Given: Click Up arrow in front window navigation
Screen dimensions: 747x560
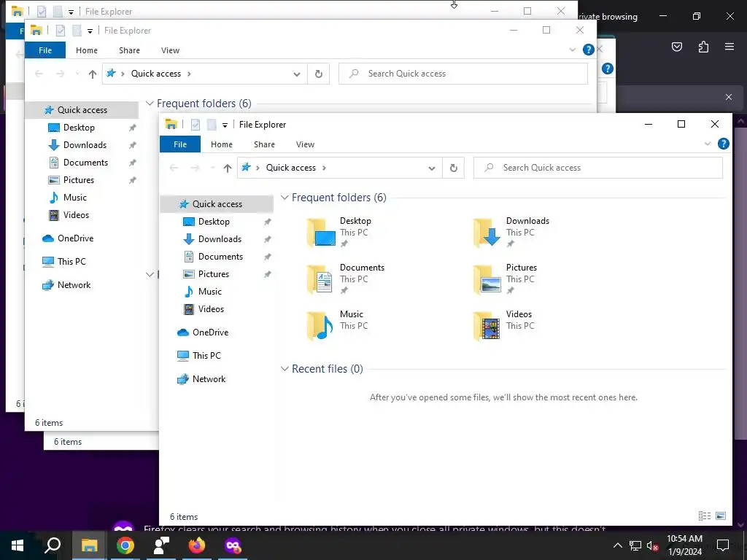Looking at the screenshot, I should tap(228, 168).
